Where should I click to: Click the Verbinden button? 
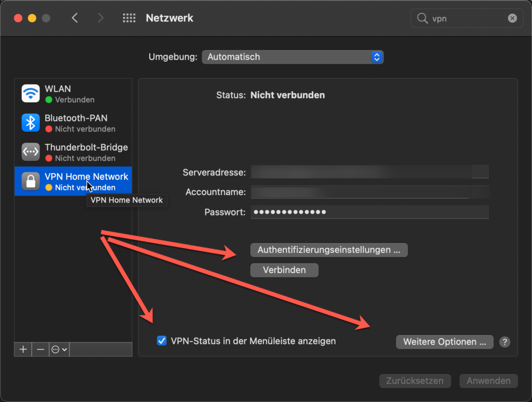click(x=284, y=270)
